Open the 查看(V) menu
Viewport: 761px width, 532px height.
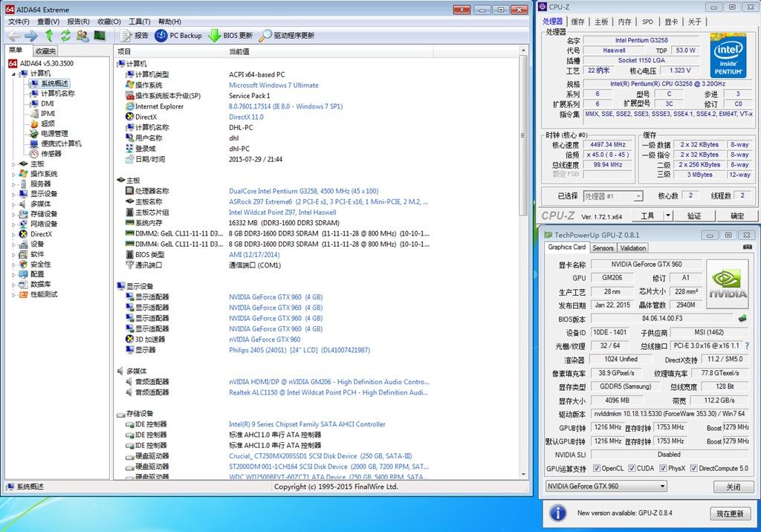[x=48, y=22]
